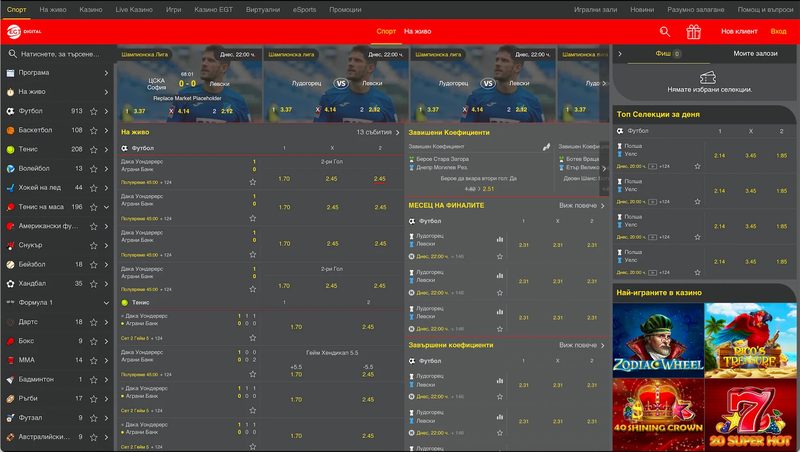
Task: Open the 40 Shining Crown game thumbnail
Action: (x=658, y=415)
